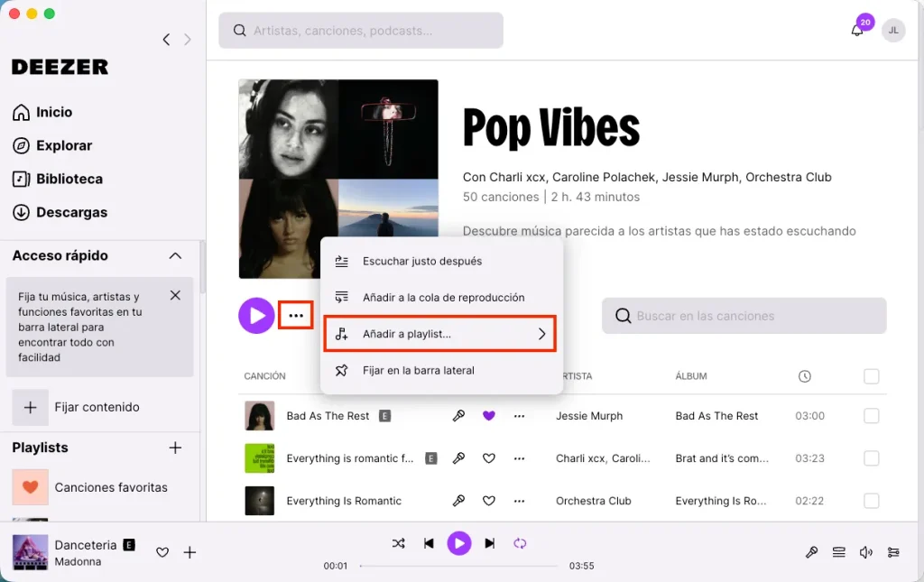This screenshot has height=582, width=924.
Task: Open Descargas in the sidebar
Action: [60, 213]
